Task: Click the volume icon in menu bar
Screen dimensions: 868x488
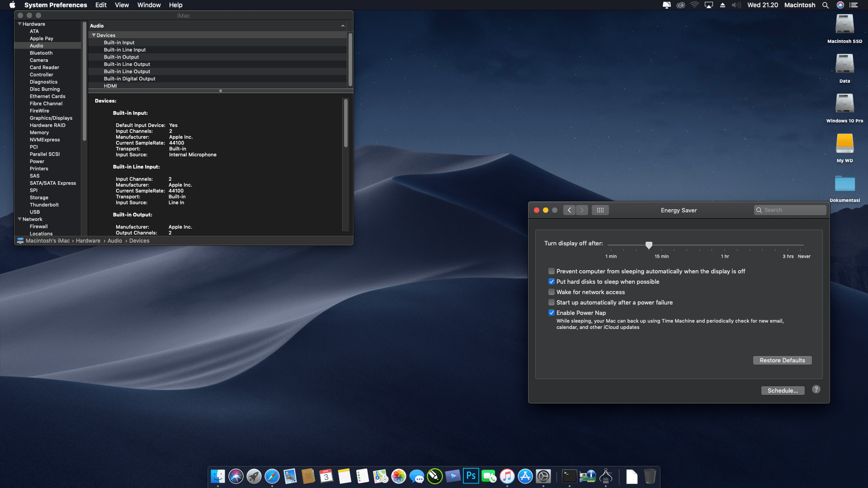Action: 736,5
